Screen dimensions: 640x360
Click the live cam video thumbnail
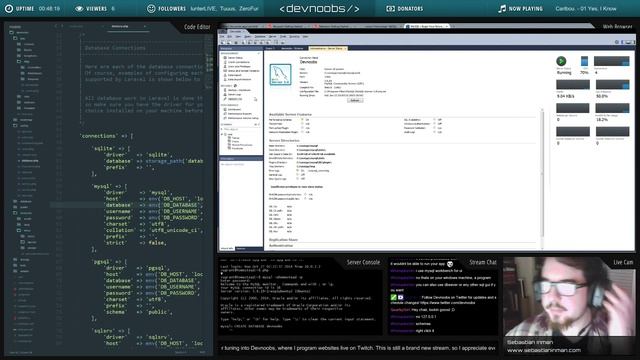569,306
